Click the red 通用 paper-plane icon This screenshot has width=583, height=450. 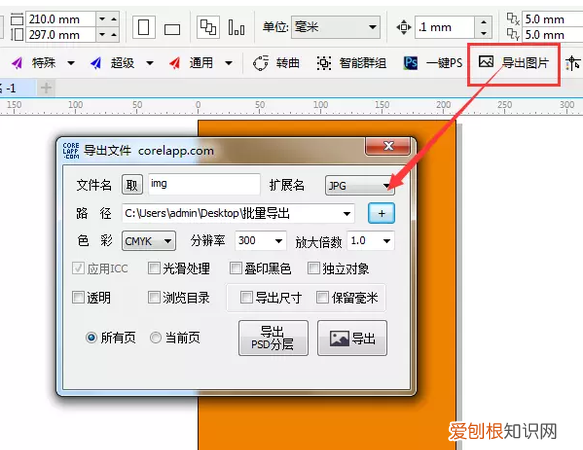point(175,63)
